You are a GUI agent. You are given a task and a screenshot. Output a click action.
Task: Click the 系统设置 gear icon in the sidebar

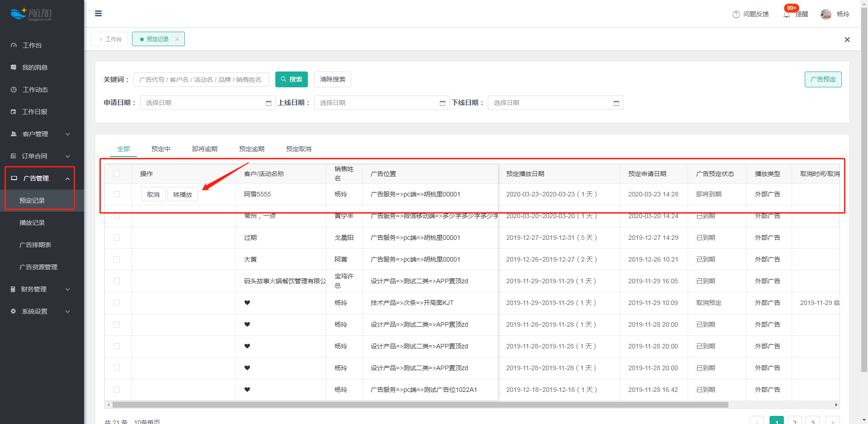pos(13,311)
